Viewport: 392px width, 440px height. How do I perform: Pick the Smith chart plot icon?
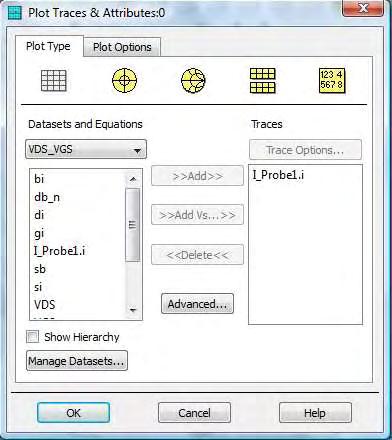point(193,81)
